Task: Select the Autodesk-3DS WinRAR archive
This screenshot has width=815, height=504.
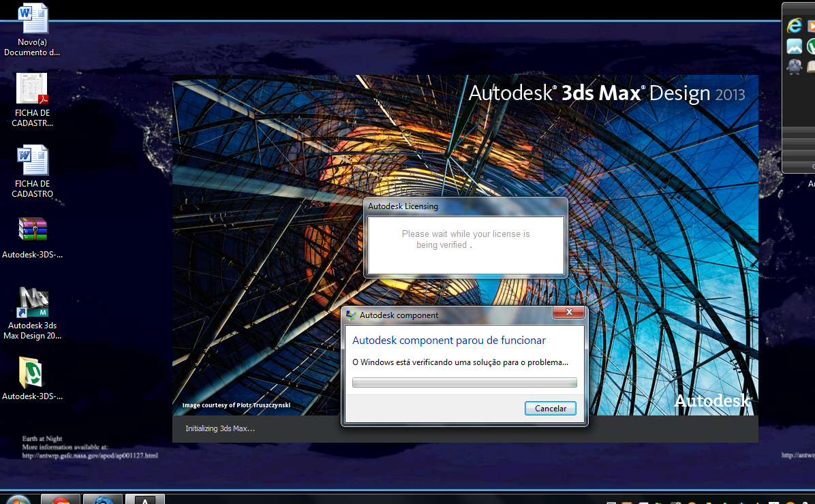Action: (32, 228)
